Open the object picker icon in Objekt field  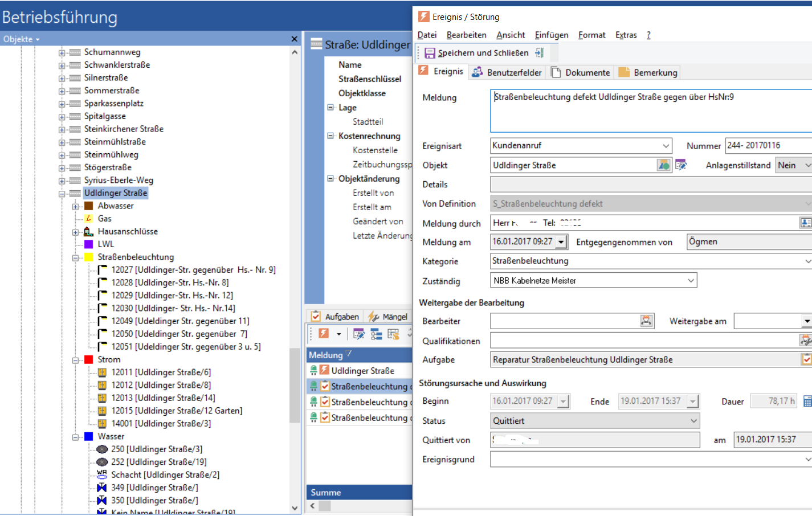pyautogui.click(x=663, y=165)
